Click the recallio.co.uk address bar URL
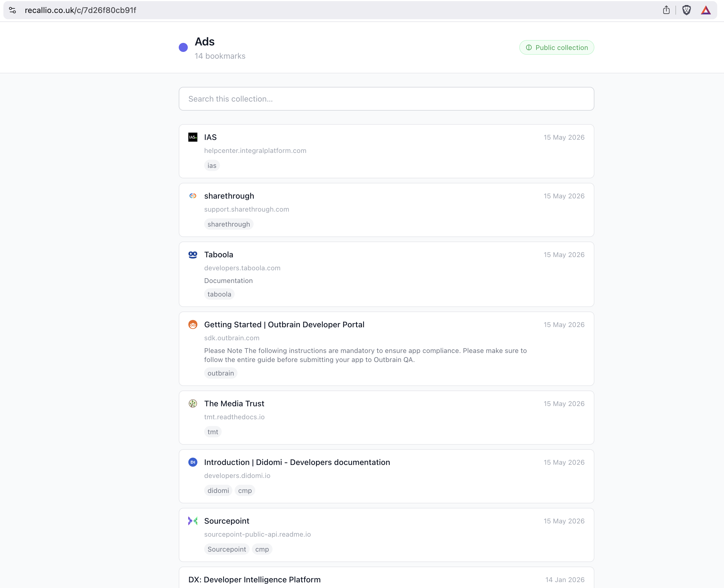This screenshot has height=588, width=724. tap(80, 10)
